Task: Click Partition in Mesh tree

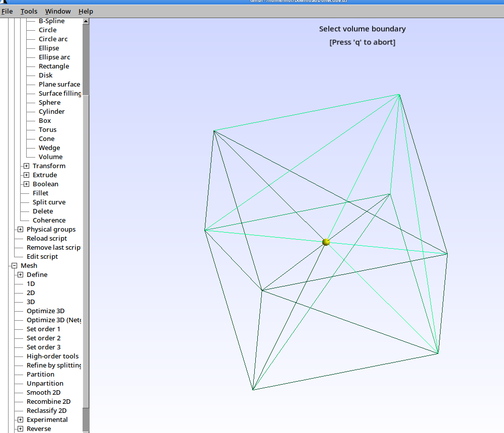Action: click(x=40, y=374)
